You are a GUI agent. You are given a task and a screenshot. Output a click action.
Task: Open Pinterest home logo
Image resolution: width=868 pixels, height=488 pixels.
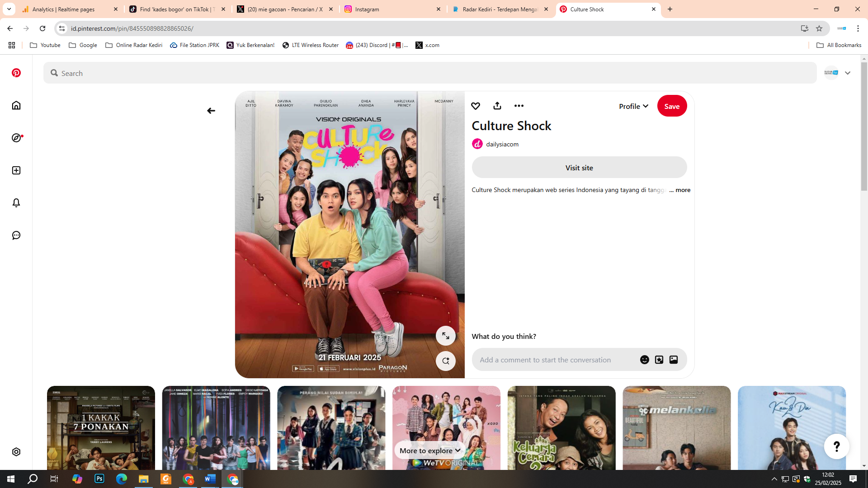(16, 73)
